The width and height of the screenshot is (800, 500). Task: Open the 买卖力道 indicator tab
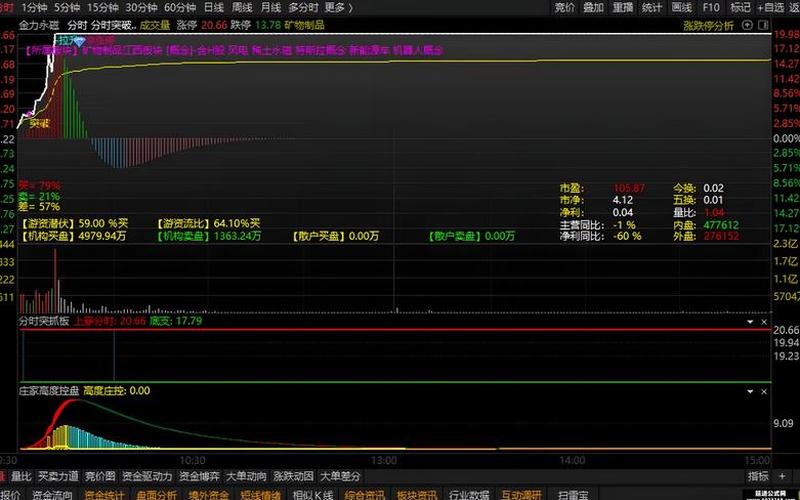pyautogui.click(x=58, y=476)
